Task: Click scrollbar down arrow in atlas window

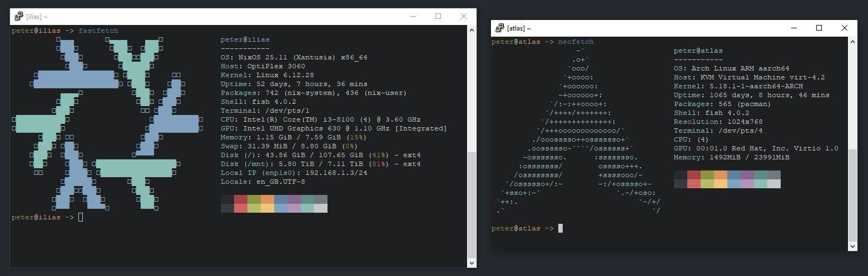Action: 853,246
